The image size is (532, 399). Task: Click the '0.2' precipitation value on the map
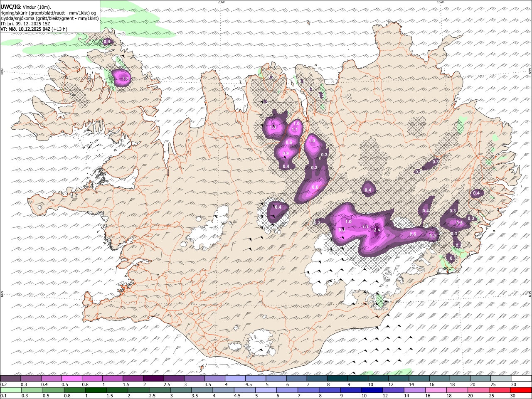coord(317,223)
